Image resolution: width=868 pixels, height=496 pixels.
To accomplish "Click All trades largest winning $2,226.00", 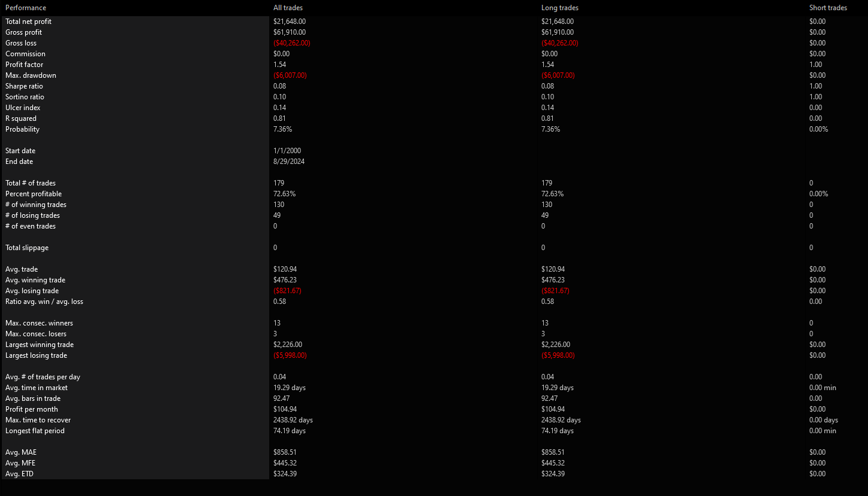I will pos(288,345).
